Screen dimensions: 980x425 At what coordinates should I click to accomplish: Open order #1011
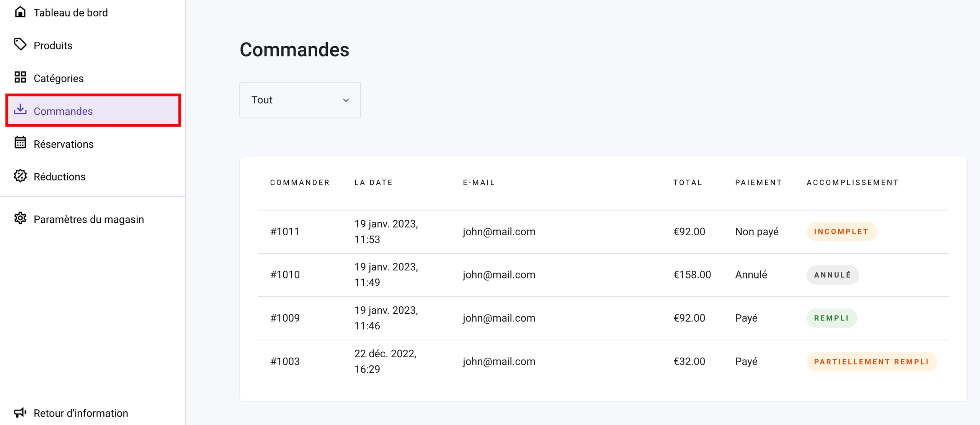pyautogui.click(x=284, y=232)
